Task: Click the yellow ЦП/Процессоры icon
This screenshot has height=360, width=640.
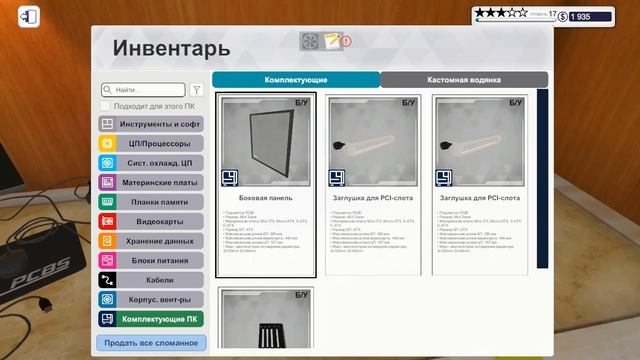Action: (107, 143)
